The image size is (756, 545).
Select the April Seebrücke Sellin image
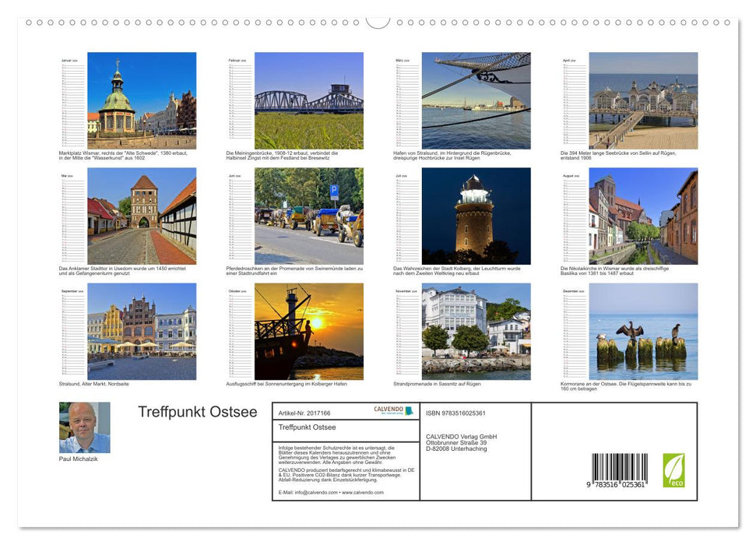click(x=644, y=97)
